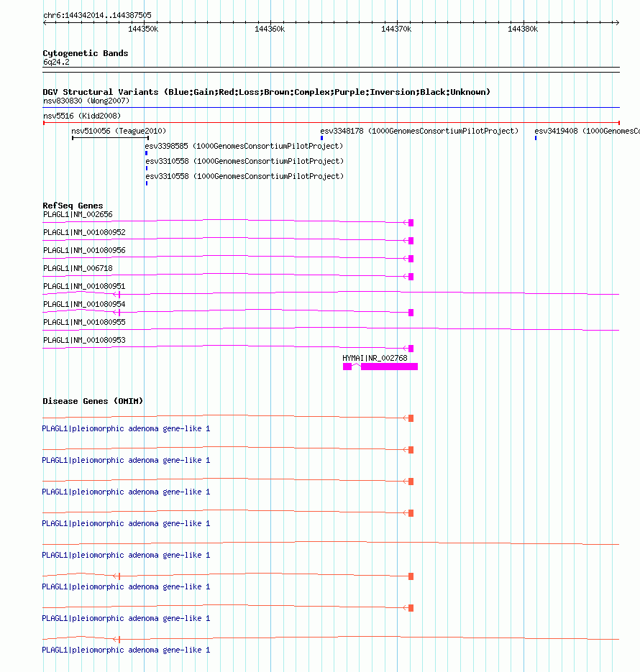Select transcript label PLAGL1|NM_006718
Image resolution: width=640 pixels, height=672 pixels.
78,268
